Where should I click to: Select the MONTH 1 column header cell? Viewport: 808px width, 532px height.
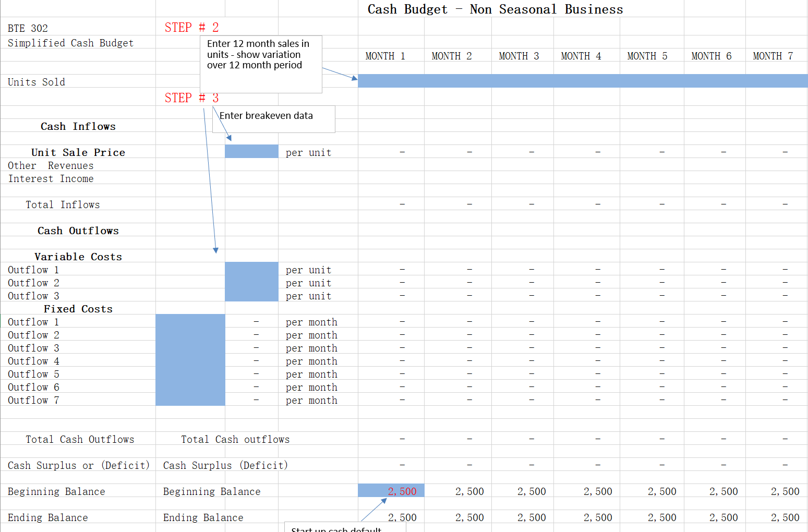tap(385, 55)
